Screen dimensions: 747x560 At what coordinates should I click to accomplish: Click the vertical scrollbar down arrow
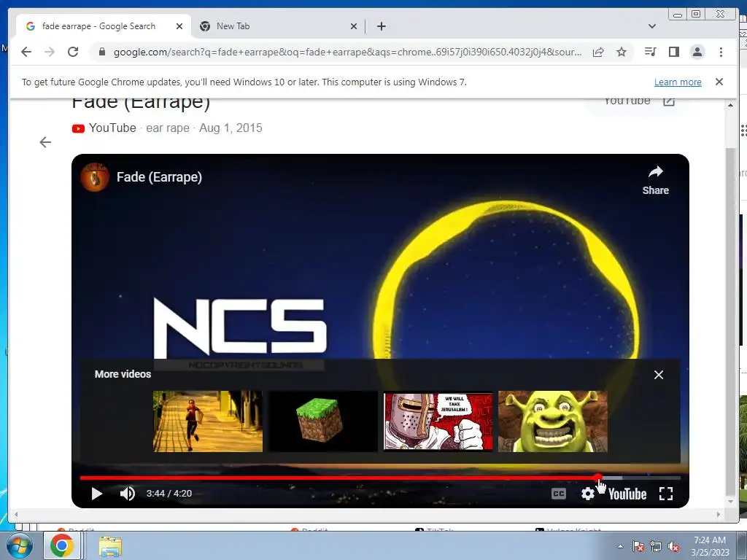[x=730, y=502]
